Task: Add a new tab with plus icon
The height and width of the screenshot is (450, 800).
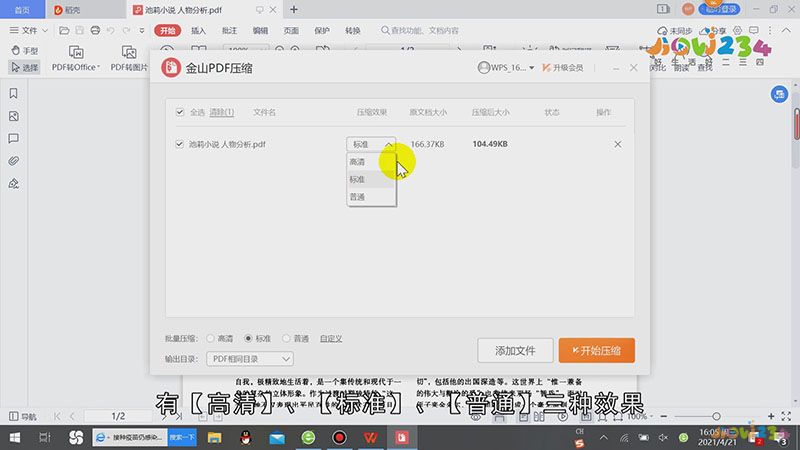Action: pyautogui.click(x=294, y=10)
